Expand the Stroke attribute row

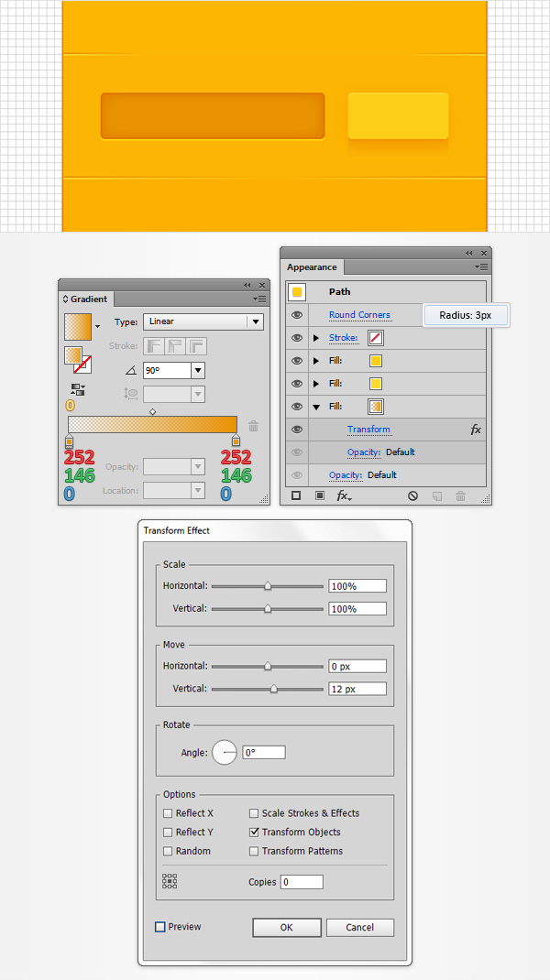(316, 338)
